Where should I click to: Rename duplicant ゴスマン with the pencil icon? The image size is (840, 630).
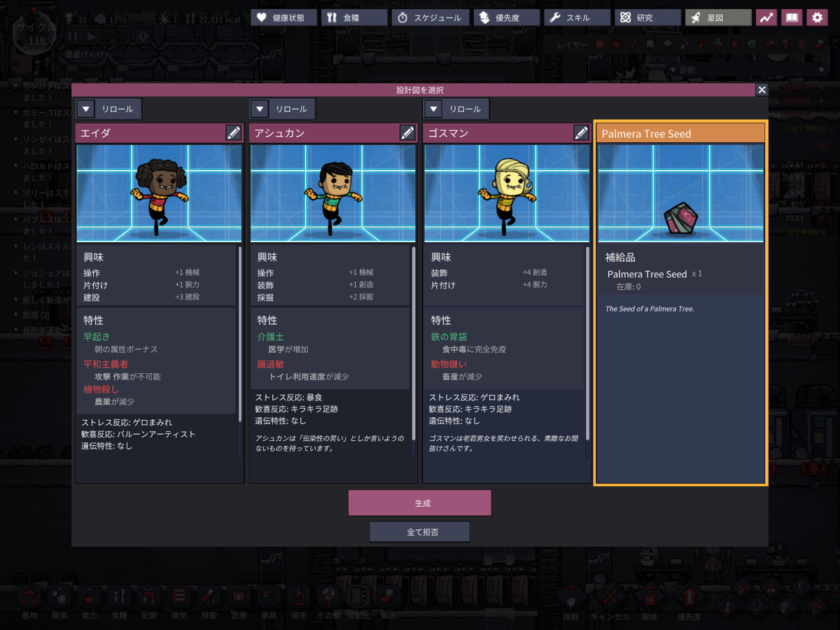(x=581, y=133)
